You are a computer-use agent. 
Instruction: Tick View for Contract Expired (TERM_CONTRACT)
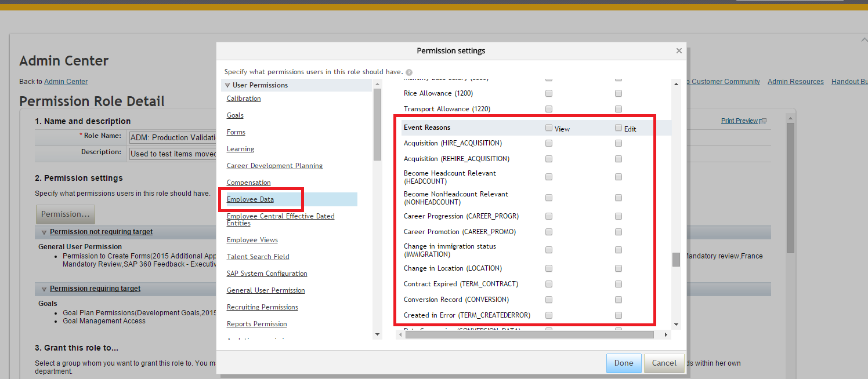(549, 284)
